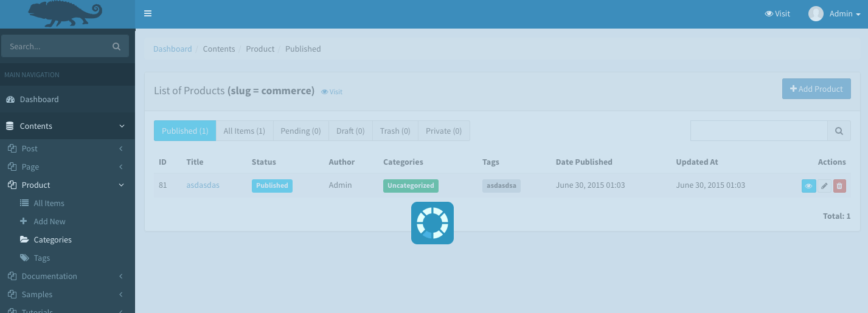Collapse the Product submenu arrow

pyautogui.click(x=121, y=185)
